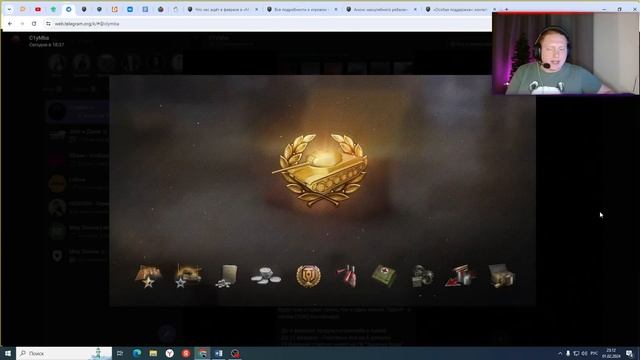Select the golden tank with silver star reward

pyautogui.click(x=187, y=276)
